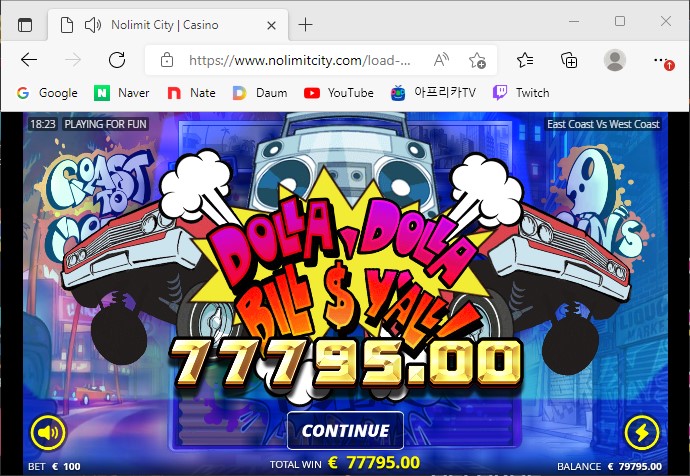The height and width of the screenshot is (476, 690).
Task: Click the BALANCE € 79795.00 display
Action: [609, 466]
